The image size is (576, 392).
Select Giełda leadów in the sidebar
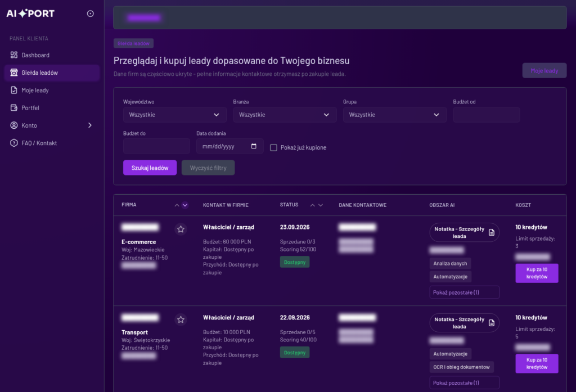pyautogui.click(x=52, y=73)
